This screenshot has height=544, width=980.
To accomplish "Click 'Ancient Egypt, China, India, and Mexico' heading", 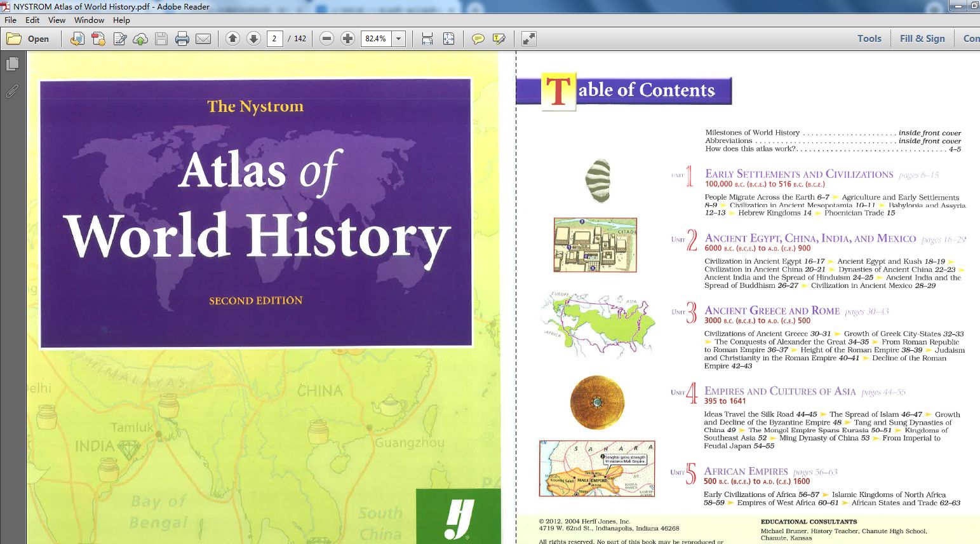I will 810,238.
